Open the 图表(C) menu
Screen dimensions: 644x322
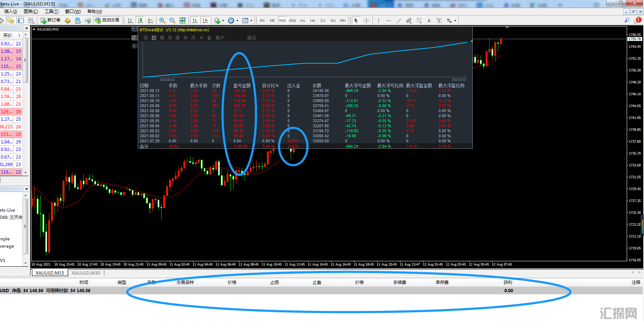pos(31,11)
